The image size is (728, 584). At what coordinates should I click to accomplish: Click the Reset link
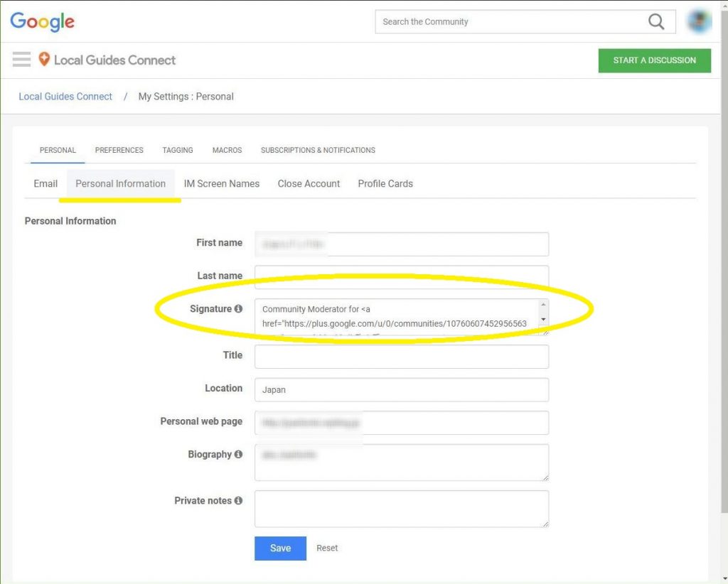[327, 548]
